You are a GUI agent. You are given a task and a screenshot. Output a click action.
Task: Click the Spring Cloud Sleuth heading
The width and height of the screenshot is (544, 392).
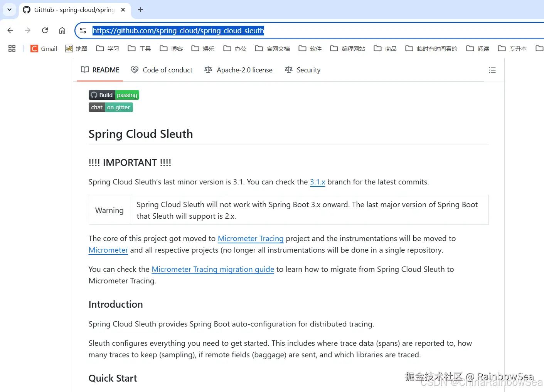point(141,134)
